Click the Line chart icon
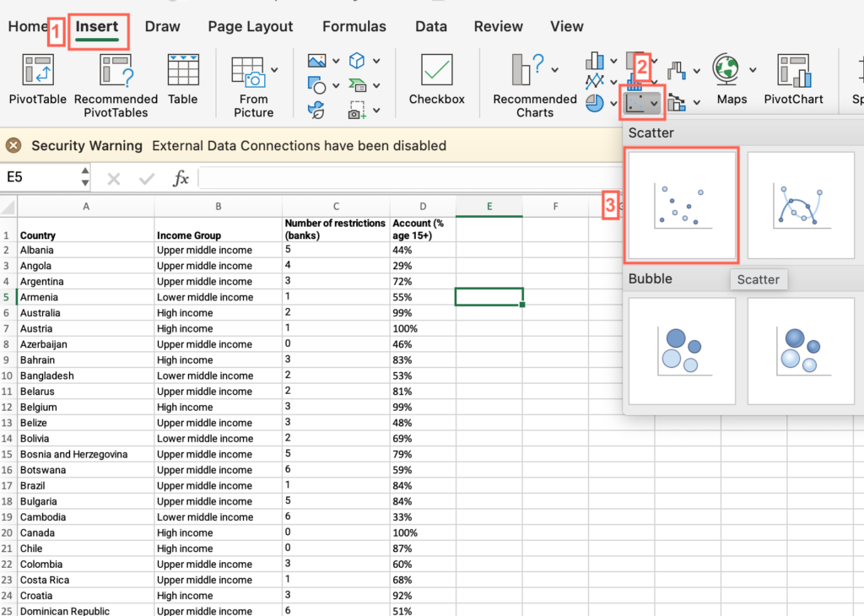The width and height of the screenshot is (864, 616). pos(595,82)
